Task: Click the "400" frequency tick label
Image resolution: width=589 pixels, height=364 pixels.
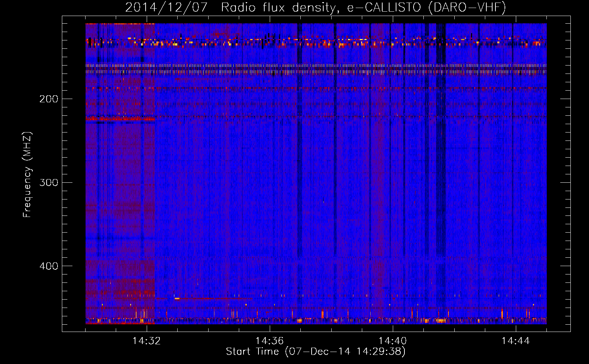Action: click(48, 266)
